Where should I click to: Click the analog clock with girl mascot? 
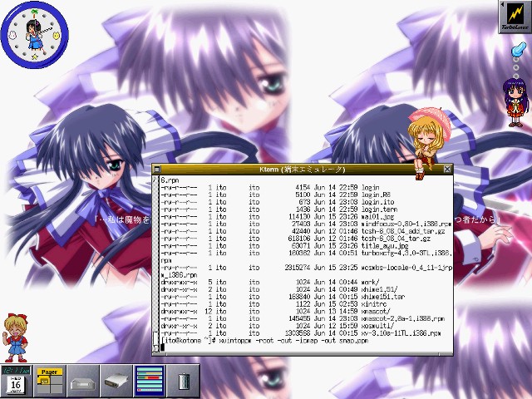click(x=35, y=35)
